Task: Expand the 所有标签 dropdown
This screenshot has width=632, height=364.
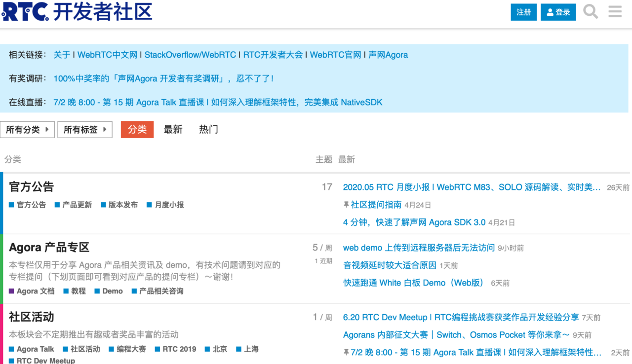Action: click(x=85, y=130)
